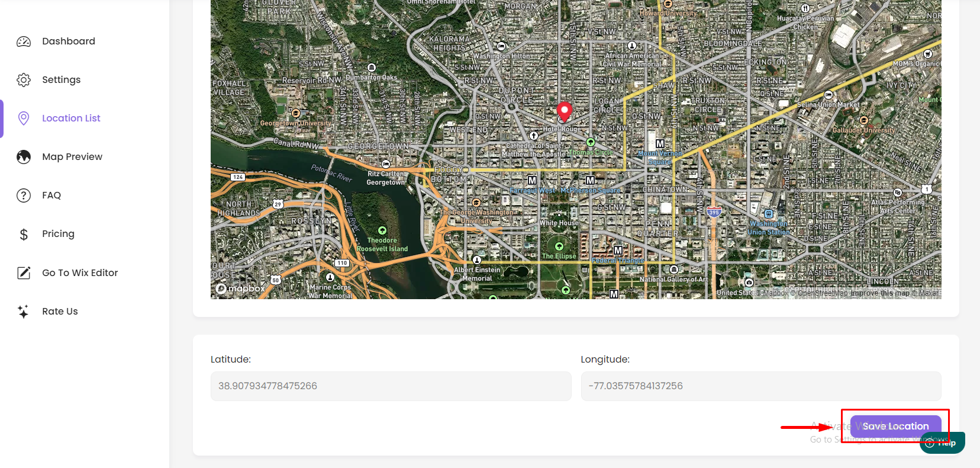Click the Location List pin icon
Image resolution: width=980 pixels, height=468 pixels.
point(24,118)
